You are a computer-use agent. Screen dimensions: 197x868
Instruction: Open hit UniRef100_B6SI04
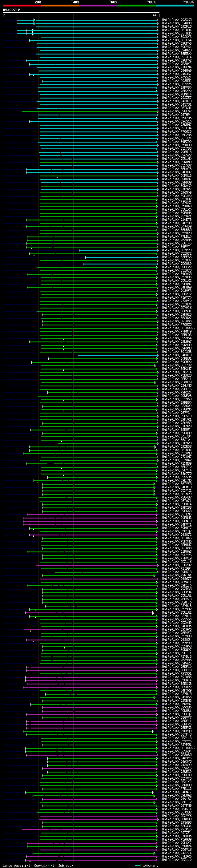[x=177, y=440]
